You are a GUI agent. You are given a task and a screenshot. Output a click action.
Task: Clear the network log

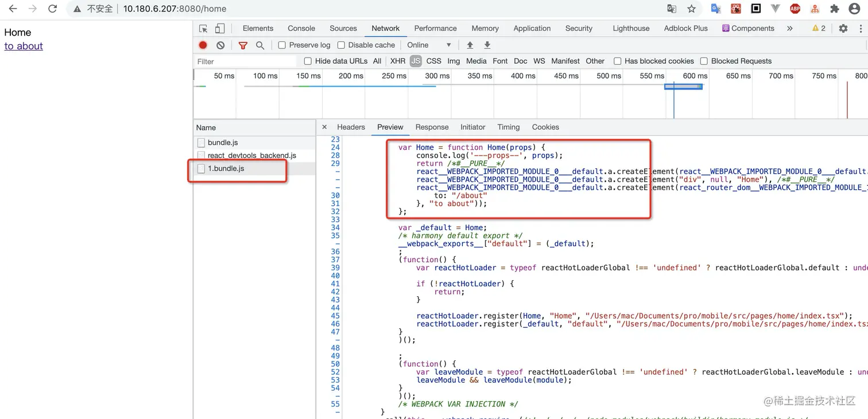click(x=220, y=45)
